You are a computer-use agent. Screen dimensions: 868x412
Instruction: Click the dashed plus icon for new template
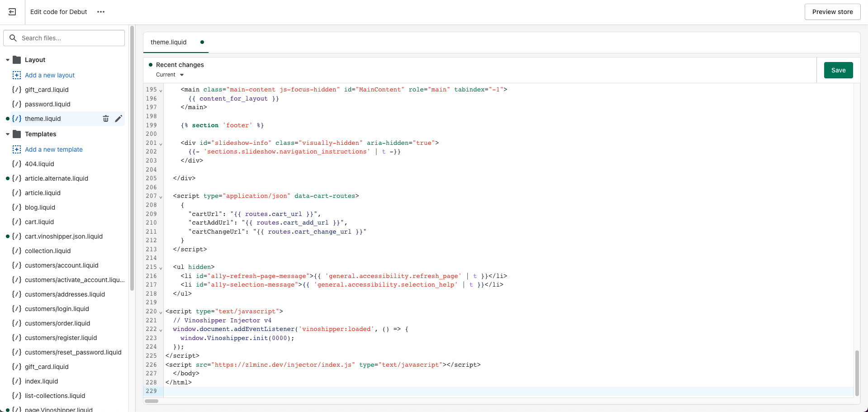(17, 149)
